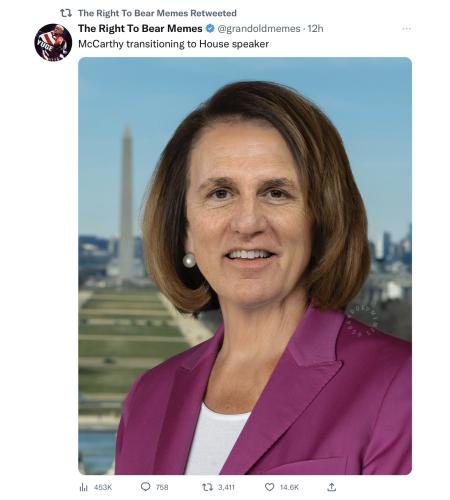Click the retweet indicator icon above the tweet

(66, 13)
